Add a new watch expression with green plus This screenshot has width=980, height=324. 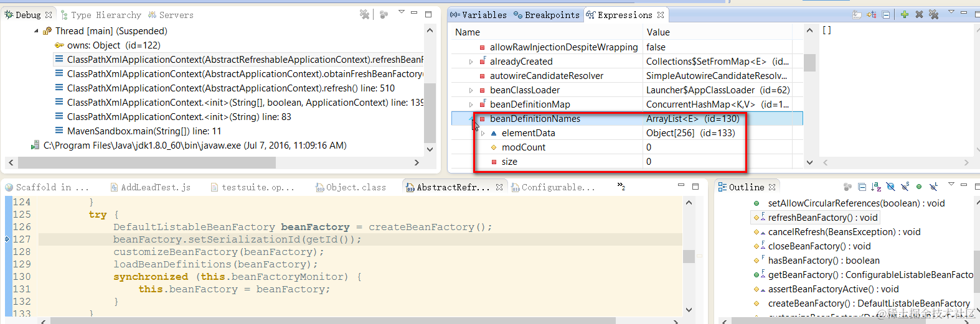904,14
